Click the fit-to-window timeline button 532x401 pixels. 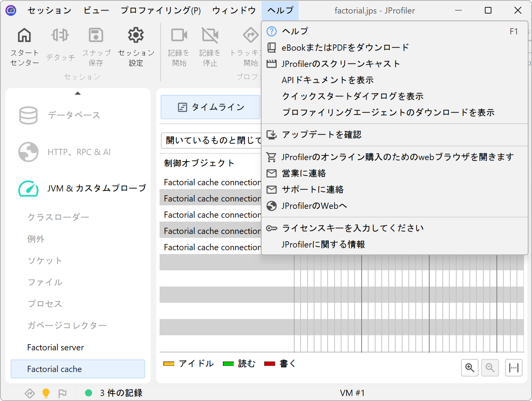[x=514, y=368]
